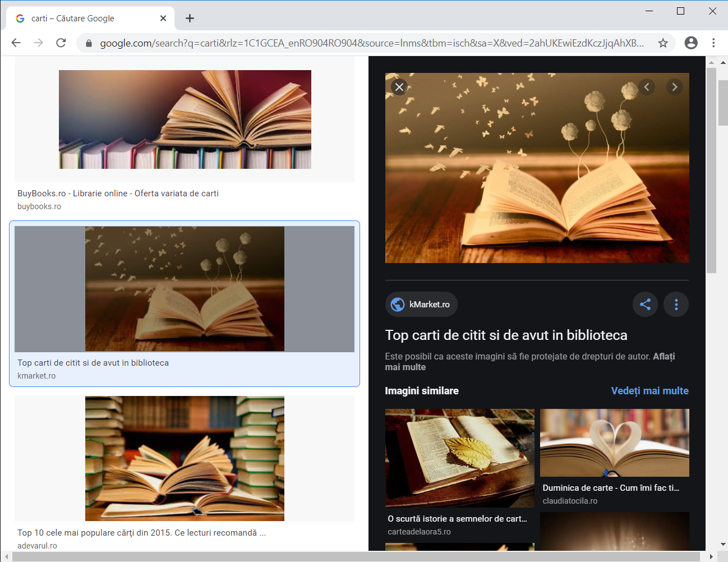
Task: Open heart-shaped book pages similar image
Action: click(x=614, y=443)
